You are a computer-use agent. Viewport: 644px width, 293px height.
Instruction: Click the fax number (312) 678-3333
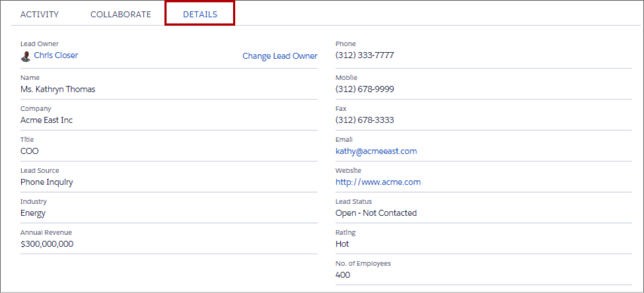[x=365, y=120]
